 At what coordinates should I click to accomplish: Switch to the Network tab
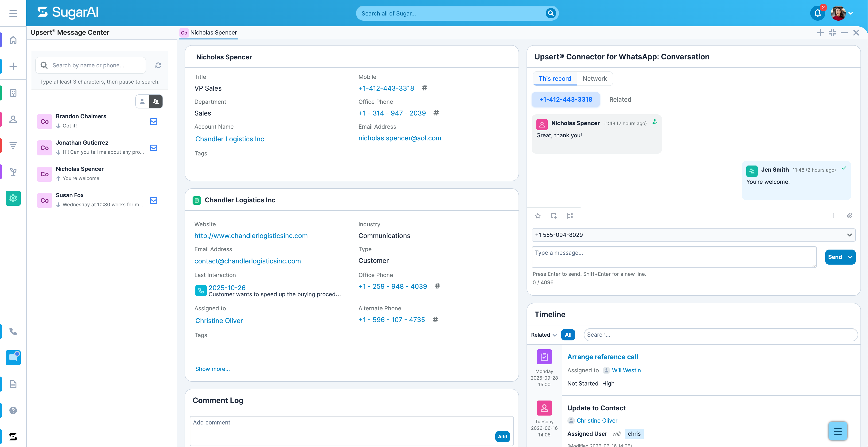pyautogui.click(x=594, y=78)
